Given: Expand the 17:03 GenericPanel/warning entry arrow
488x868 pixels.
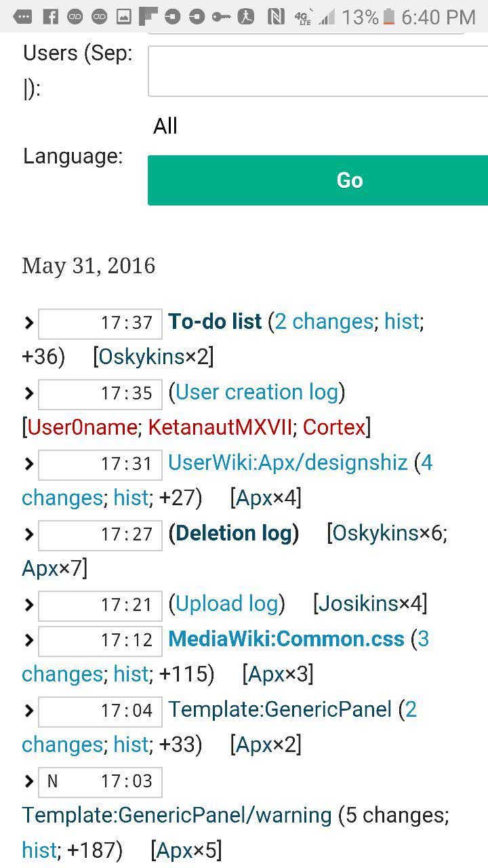Looking at the screenshot, I should coord(28,781).
